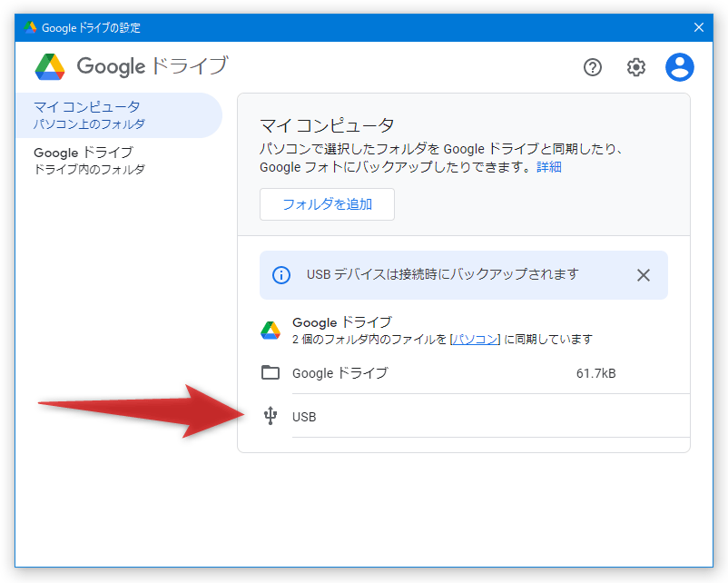
Task: Select the USB row label
Action: tap(304, 417)
